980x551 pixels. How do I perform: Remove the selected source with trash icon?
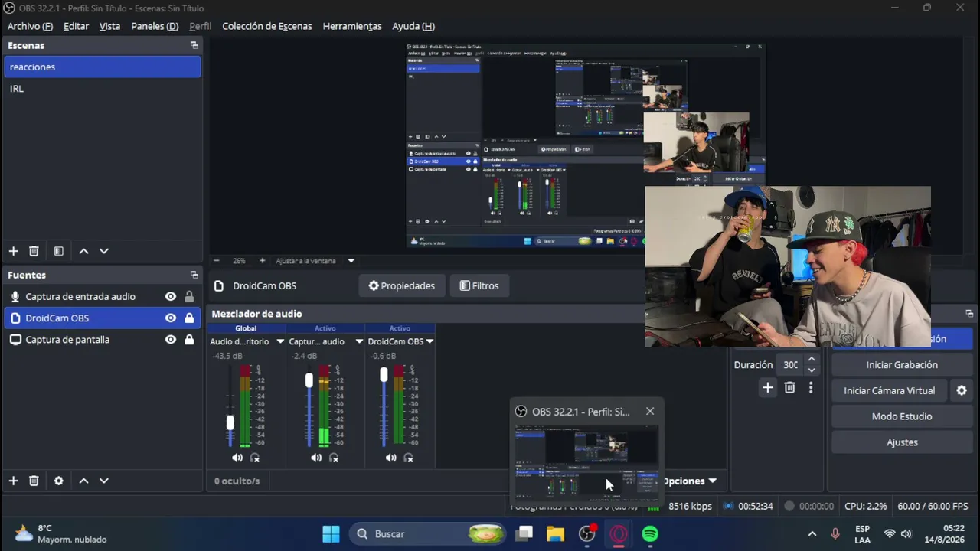click(x=34, y=481)
